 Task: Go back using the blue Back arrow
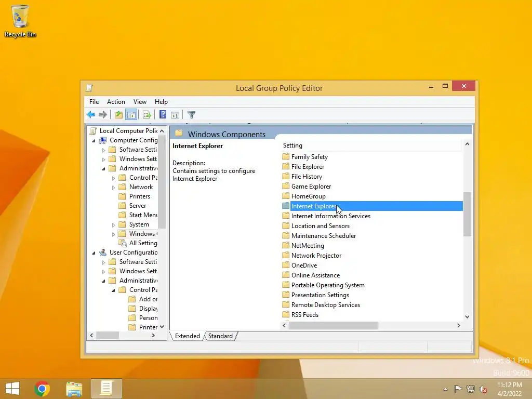pyautogui.click(x=91, y=115)
